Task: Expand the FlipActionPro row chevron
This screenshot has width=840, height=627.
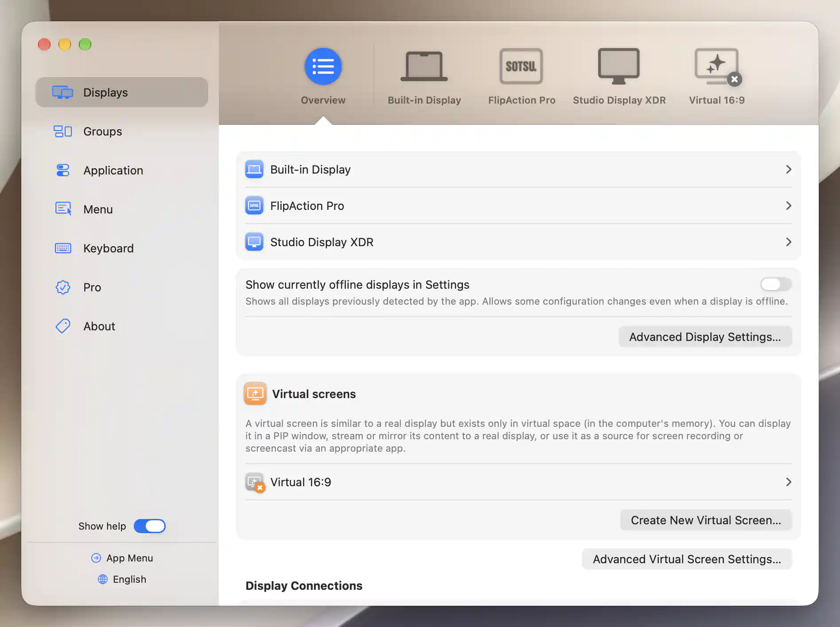Action: [788, 206]
